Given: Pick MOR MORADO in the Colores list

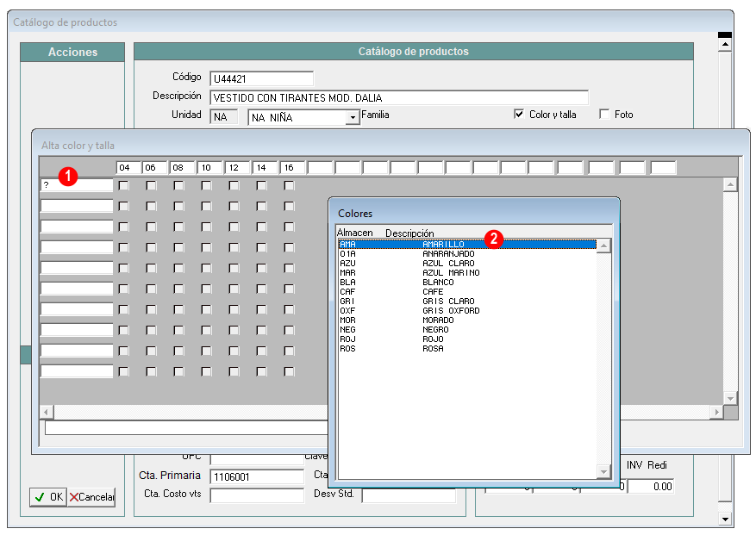Looking at the screenshot, I should [467, 320].
